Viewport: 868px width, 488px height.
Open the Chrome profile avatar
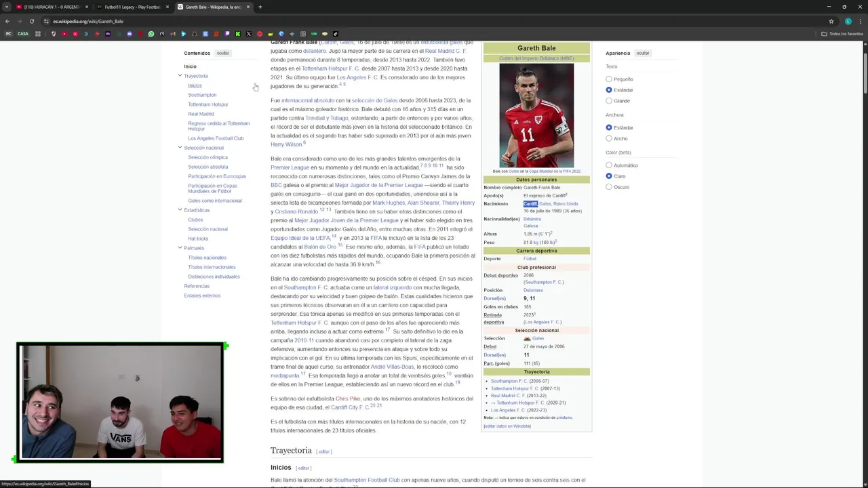(x=848, y=21)
